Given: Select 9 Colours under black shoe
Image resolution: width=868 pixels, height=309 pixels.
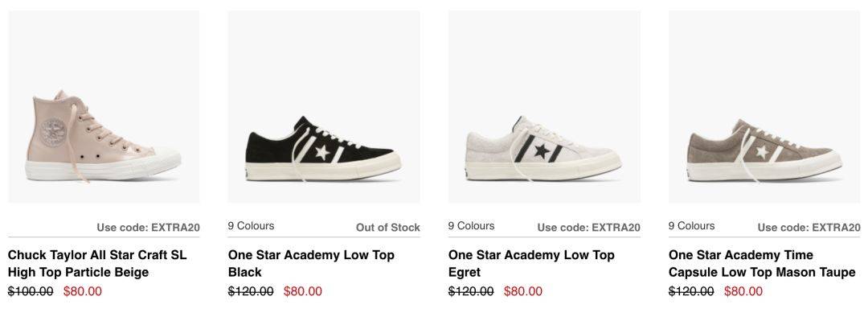Looking at the screenshot, I should [251, 226].
